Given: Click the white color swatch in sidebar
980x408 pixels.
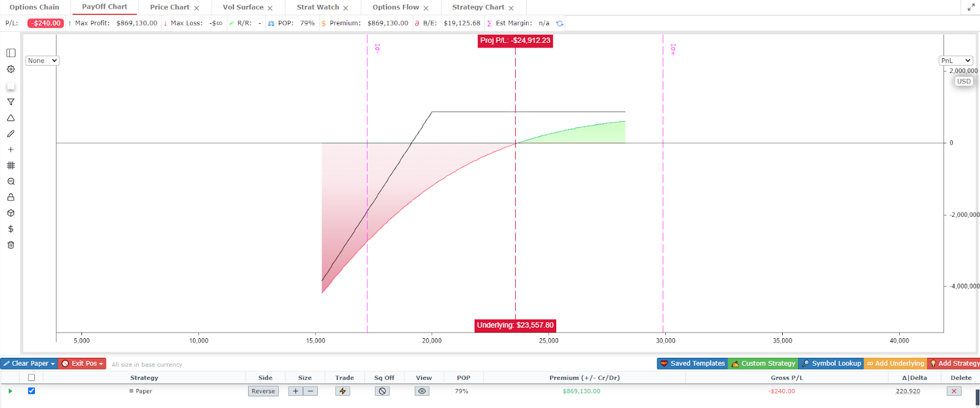Looking at the screenshot, I should click(x=10, y=86).
